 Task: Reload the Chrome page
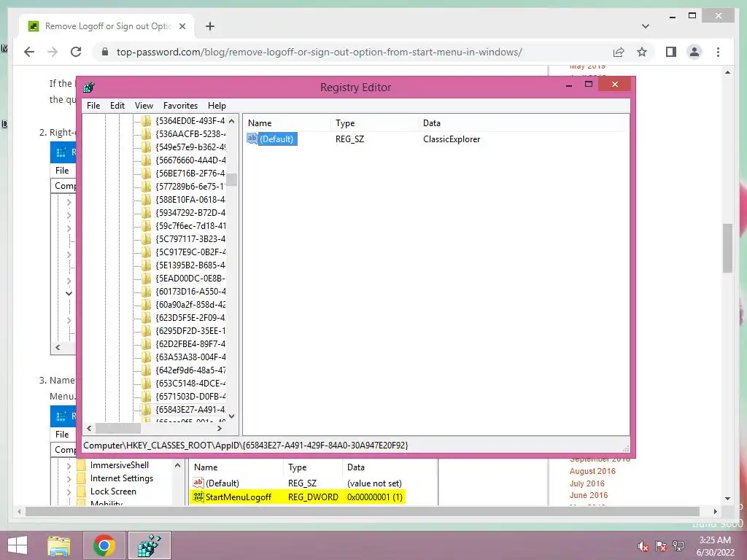[76, 52]
